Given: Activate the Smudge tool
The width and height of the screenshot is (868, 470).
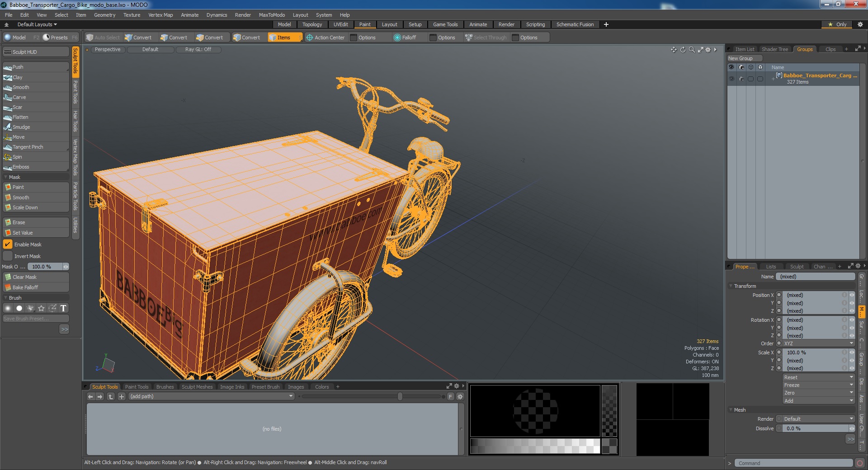Looking at the screenshot, I should pos(36,127).
